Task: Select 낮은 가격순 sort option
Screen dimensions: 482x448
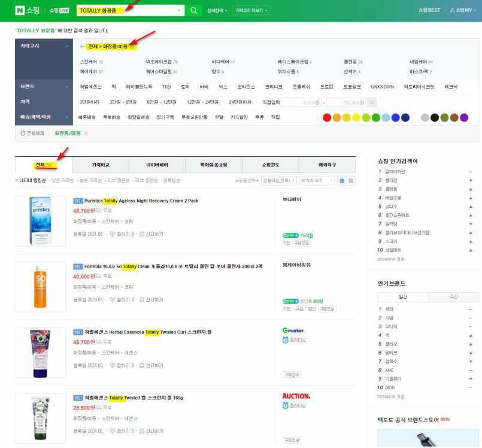Action: click(63, 180)
